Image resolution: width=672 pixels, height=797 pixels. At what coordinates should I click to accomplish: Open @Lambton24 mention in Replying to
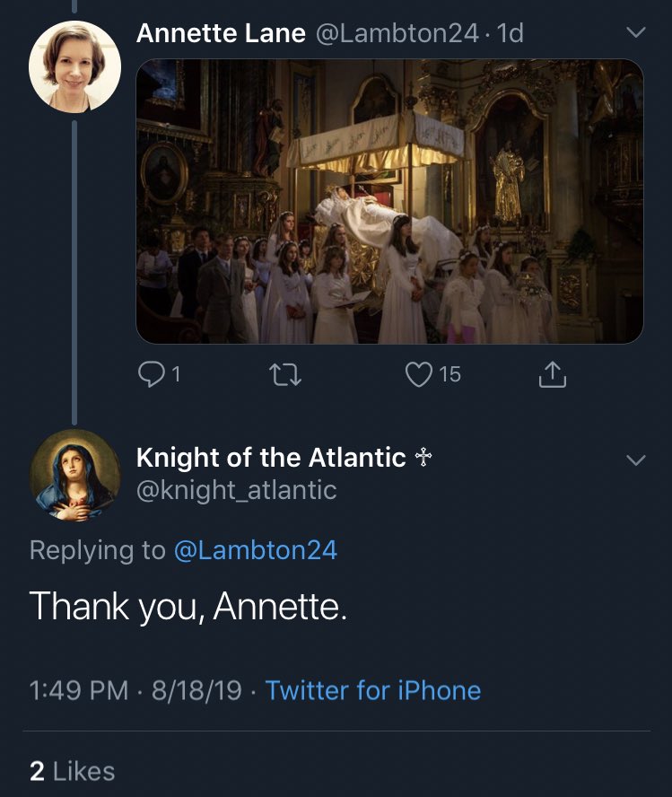click(255, 550)
